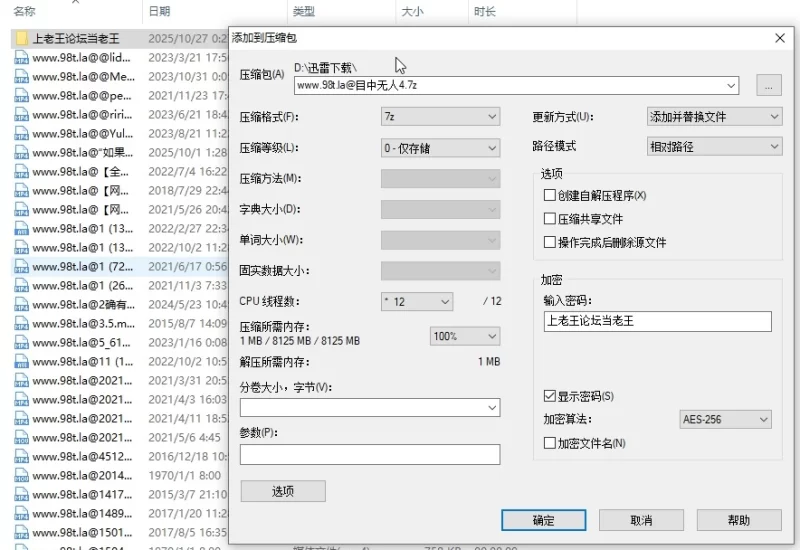Click file icon of www.98t.la@@Me... row
Image resolution: width=800 pixels, height=550 pixels.
(21, 77)
